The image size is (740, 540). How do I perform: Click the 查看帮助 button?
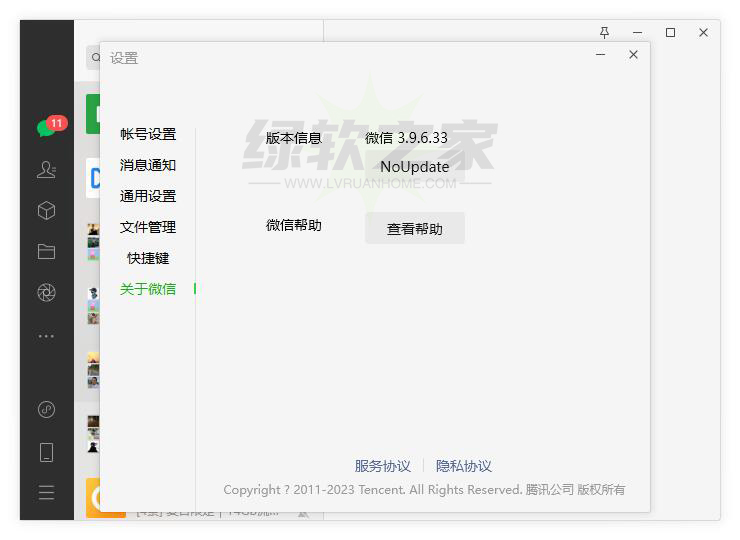pos(414,229)
